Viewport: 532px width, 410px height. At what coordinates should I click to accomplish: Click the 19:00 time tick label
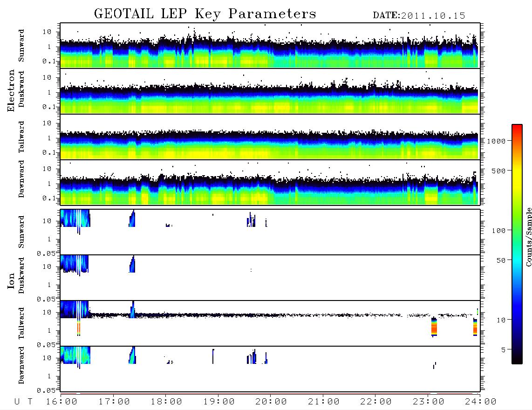tap(219, 402)
